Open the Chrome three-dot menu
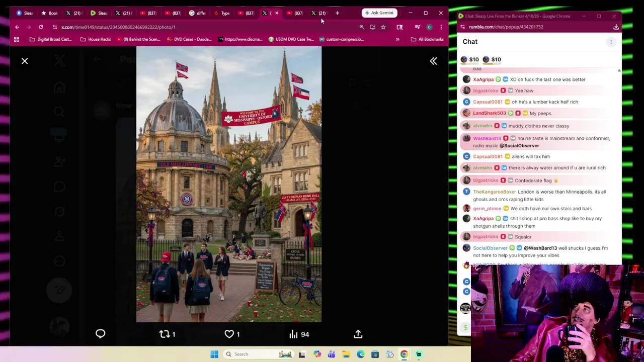The image size is (644, 362). tap(441, 27)
